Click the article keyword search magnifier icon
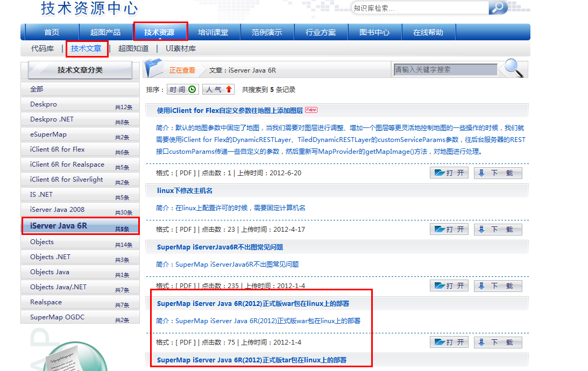The width and height of the screenshot is (588, 371). point(514,68)
